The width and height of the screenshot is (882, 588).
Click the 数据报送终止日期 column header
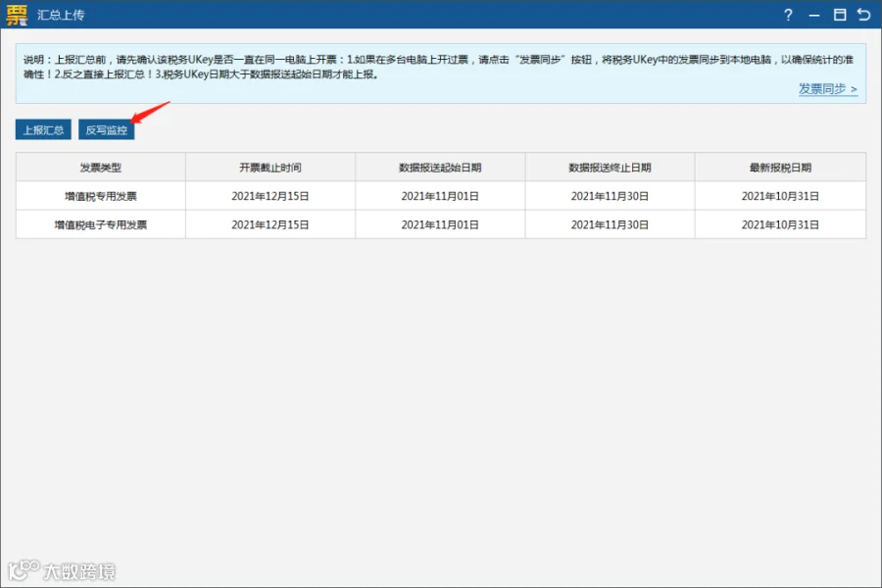(x=610, y=168)
